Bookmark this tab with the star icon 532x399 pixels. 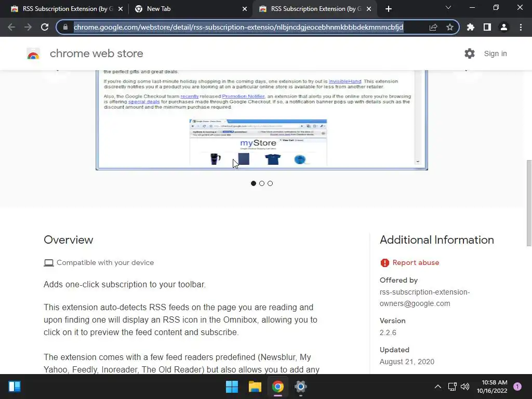pyautogui.click(x=450, y=27)
